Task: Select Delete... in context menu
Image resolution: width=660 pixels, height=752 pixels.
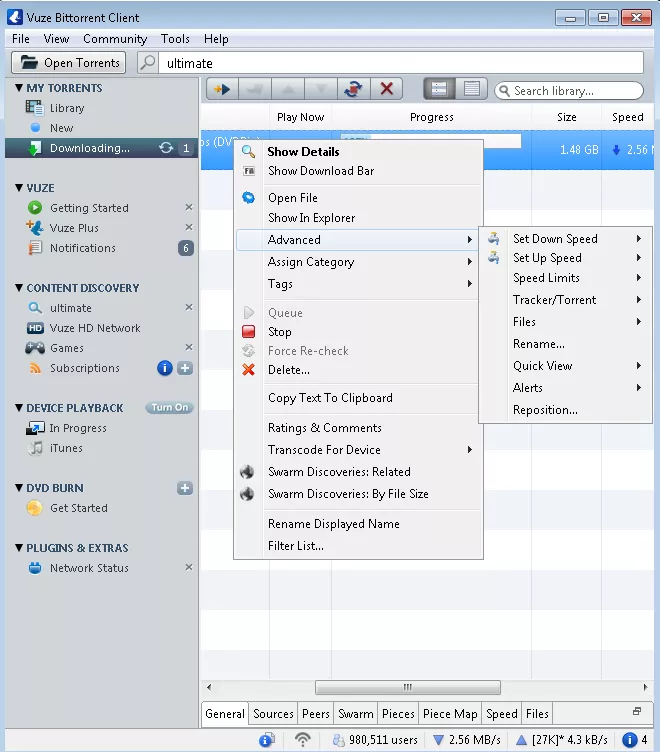Action: click(358, 370)
